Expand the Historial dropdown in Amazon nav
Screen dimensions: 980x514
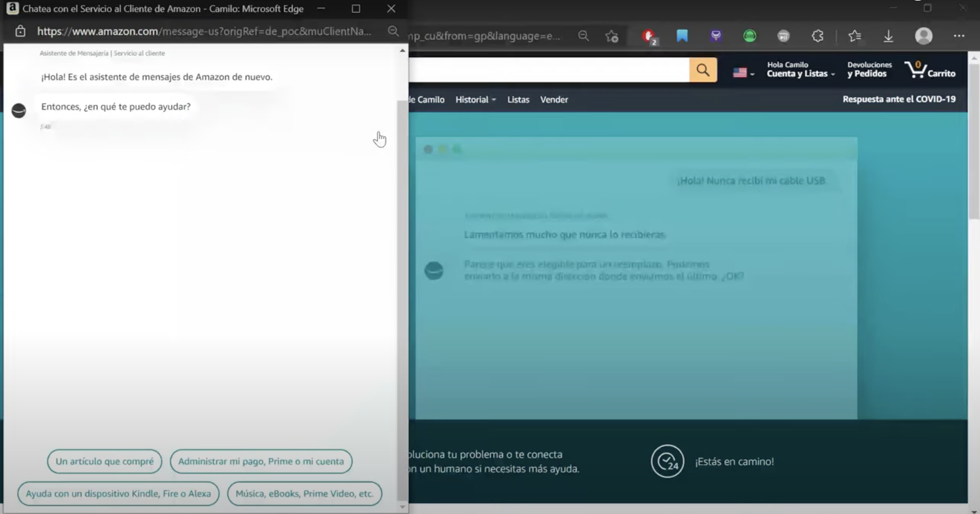point(476,100)
